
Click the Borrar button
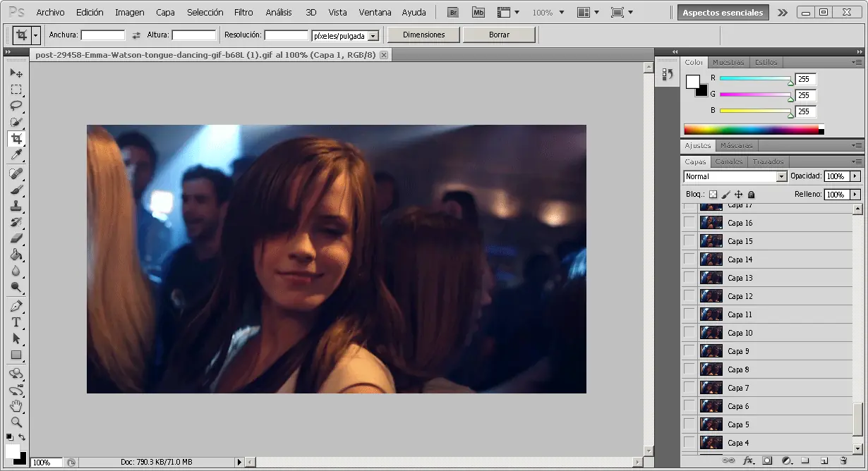pyautogui.click(x=499, y=35)
